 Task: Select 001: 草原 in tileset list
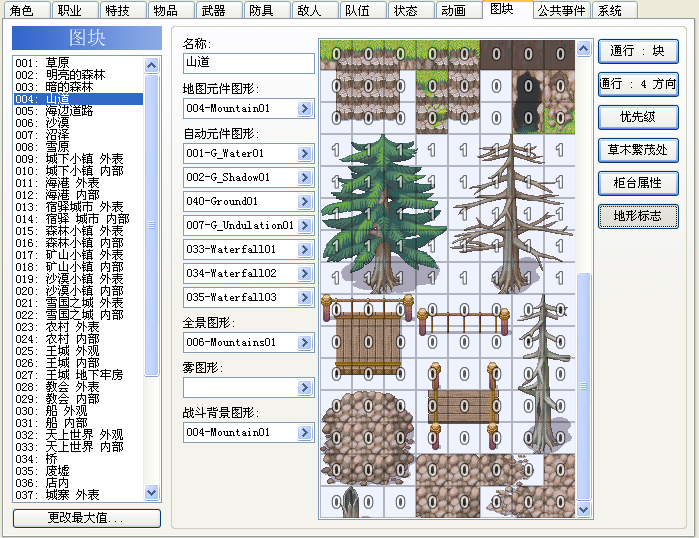point(78,63)
